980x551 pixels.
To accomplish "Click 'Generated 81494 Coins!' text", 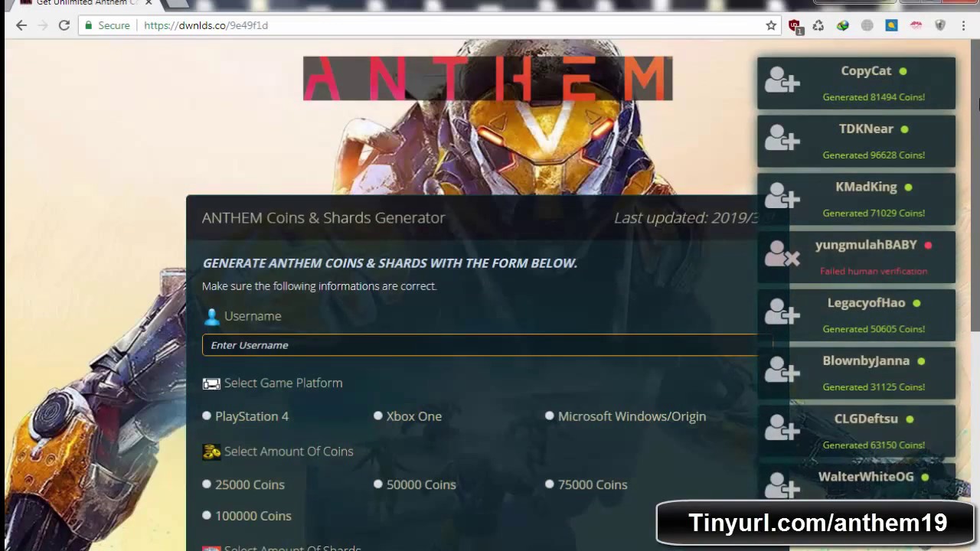I will (874, 97).
